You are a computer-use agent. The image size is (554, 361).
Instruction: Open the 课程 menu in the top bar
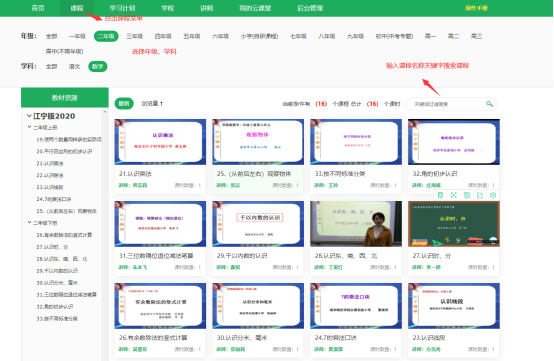[x=77, y=8]
